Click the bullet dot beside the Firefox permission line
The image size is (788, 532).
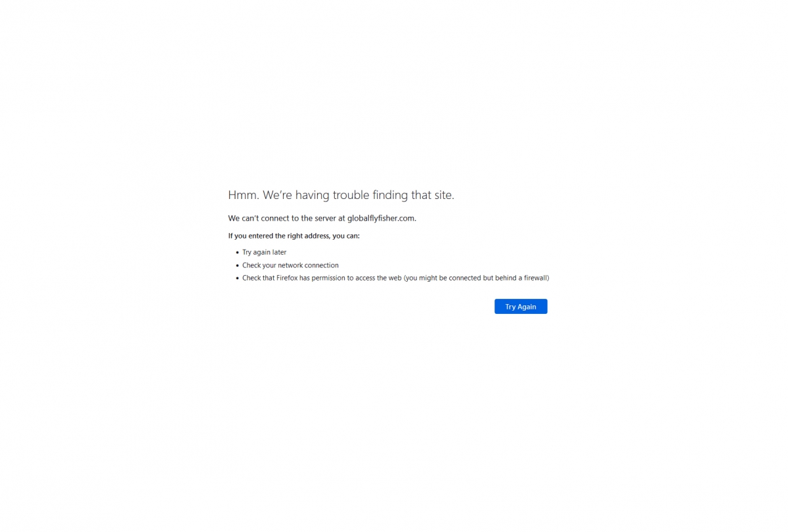coord(237,278)
